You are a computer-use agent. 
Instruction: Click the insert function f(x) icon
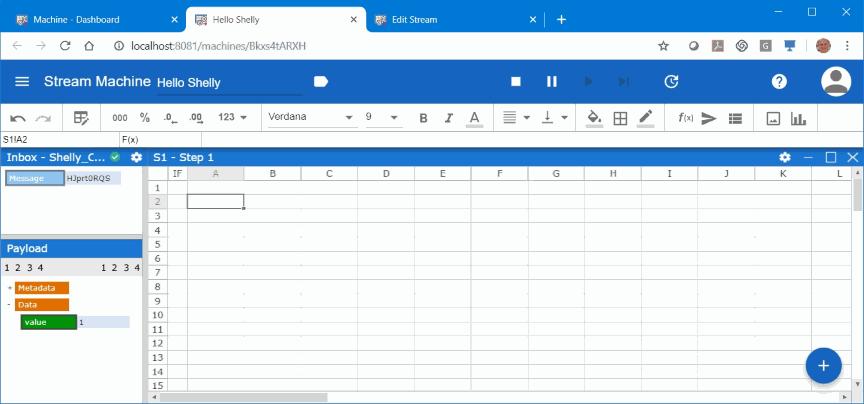[686, 118]
